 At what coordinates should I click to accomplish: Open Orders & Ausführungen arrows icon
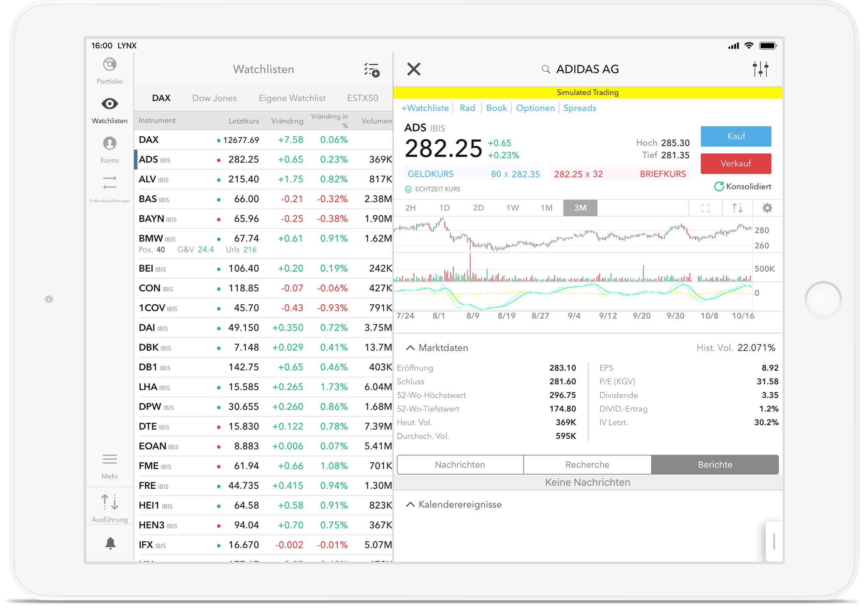[x=110, y=183]
